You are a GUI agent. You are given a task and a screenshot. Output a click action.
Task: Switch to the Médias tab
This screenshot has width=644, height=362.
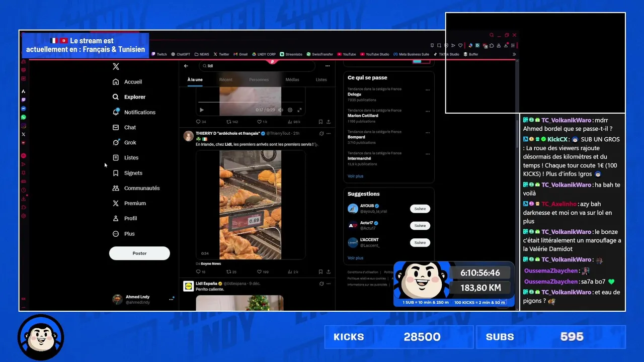click(x=292, y=79)
